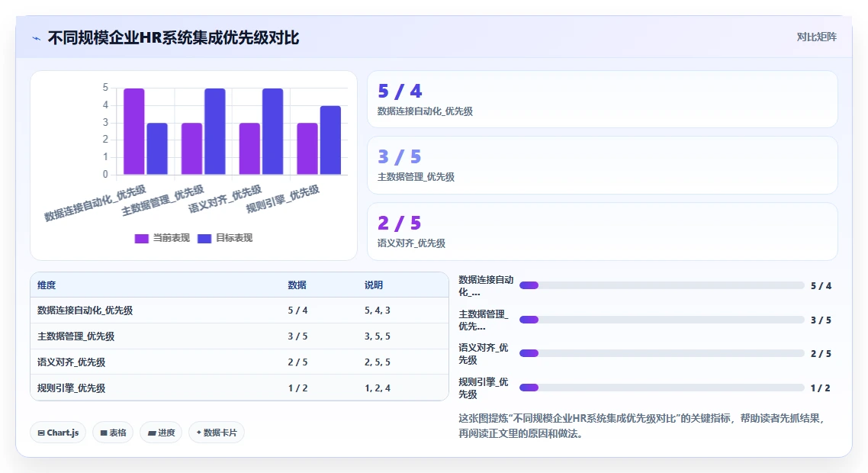Click the progress value '1 / 2'

(x=821, y=388)
